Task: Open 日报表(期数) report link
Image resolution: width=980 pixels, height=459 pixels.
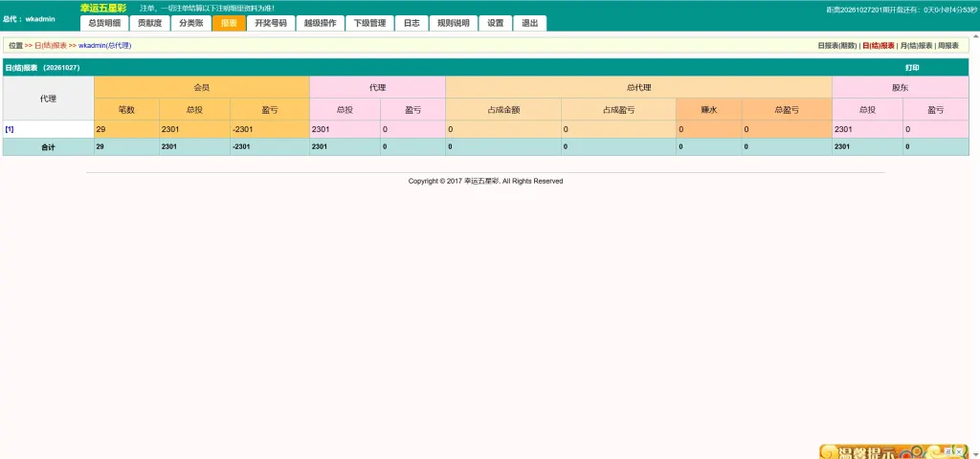Action: [837, 46]
